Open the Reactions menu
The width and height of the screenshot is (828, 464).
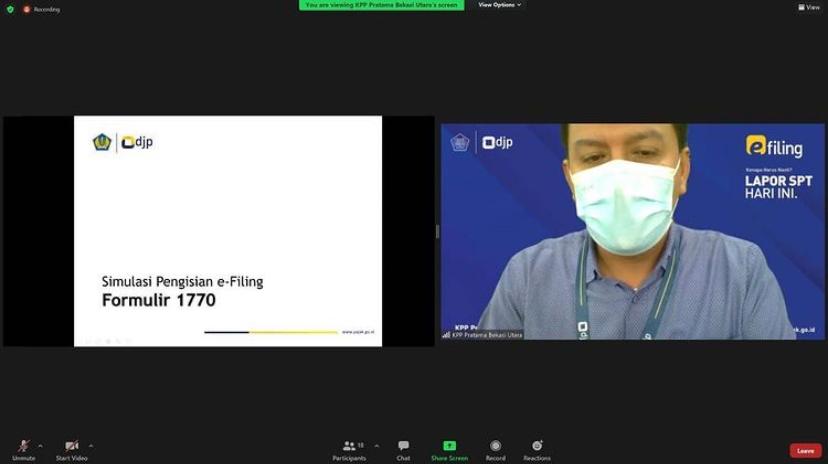537,447
